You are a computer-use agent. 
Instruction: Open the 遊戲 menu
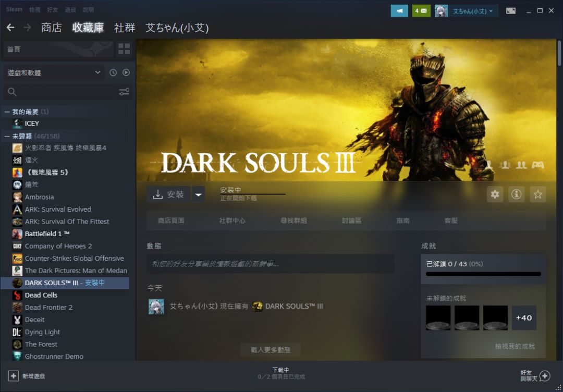[71, 10]
